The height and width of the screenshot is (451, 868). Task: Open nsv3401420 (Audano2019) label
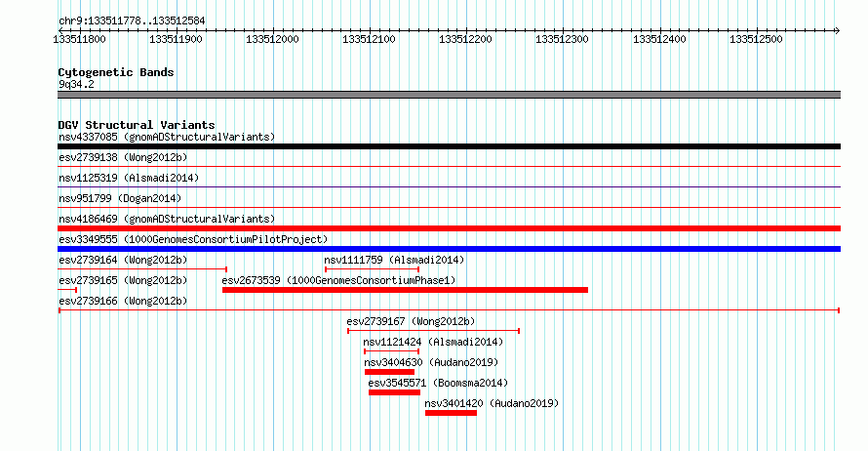[492, 403]
